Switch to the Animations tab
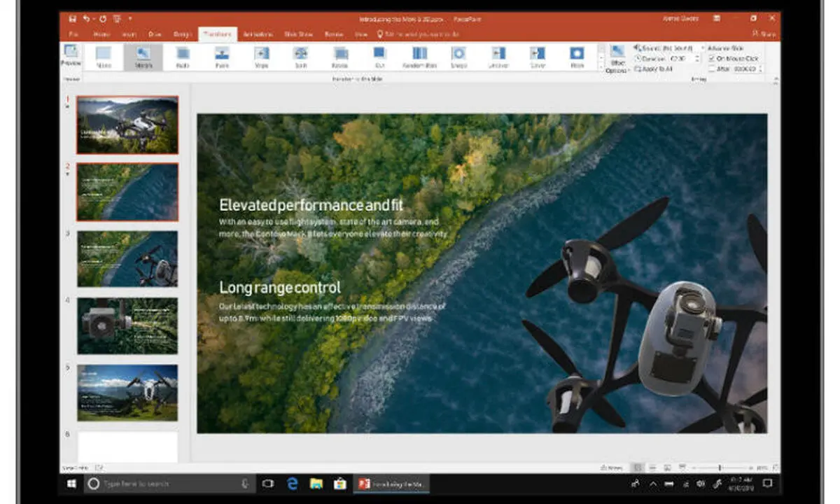 point(257,34)
